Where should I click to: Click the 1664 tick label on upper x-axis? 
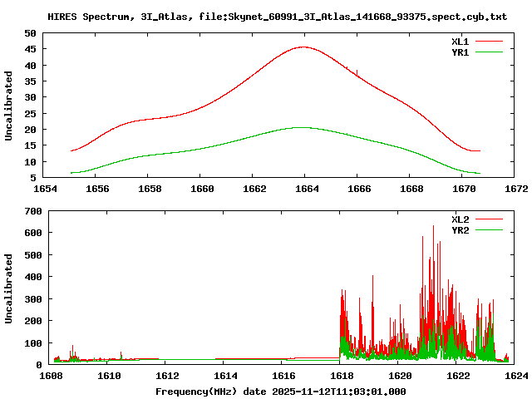(306, 189)
